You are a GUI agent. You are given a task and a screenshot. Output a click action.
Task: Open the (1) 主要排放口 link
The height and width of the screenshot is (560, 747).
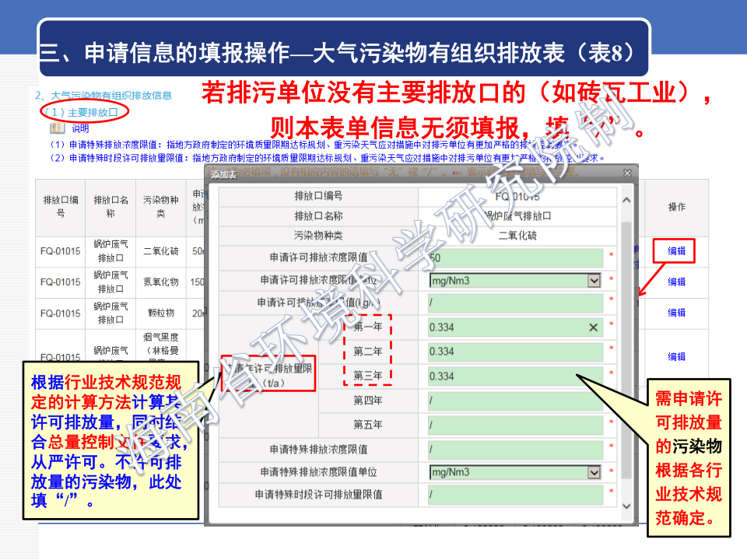coord(80,112)
